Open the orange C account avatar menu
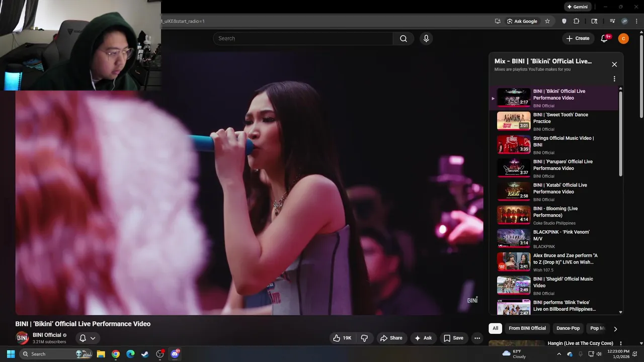Screen dimensions: 644x362 [x=623, y=39]
